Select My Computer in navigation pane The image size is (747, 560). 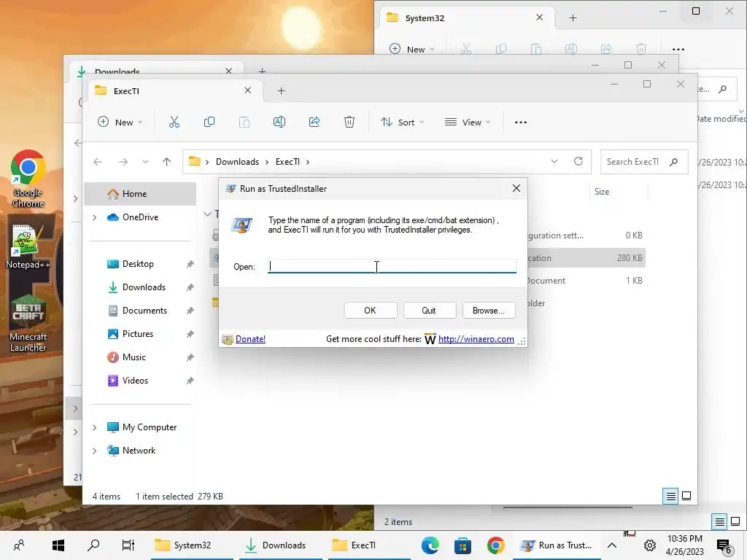[x=149, y=427]
